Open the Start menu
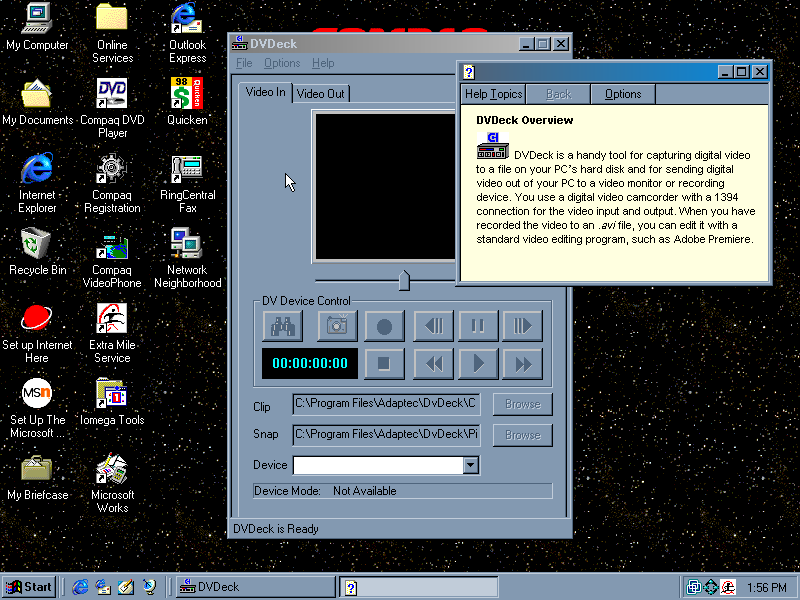The width and height of the screenshot is (800, 600). [x=29, y=587]
